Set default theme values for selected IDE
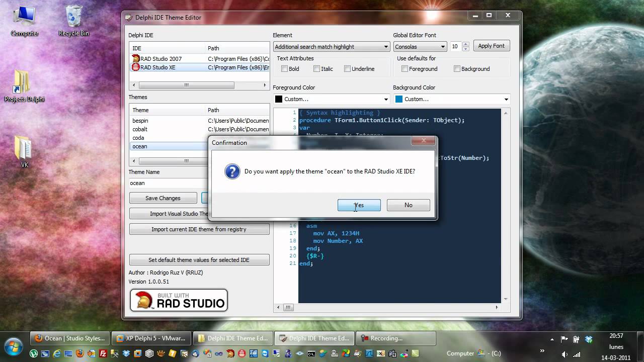The width and height of the screenshot is (644, 362). coord(199,260)
